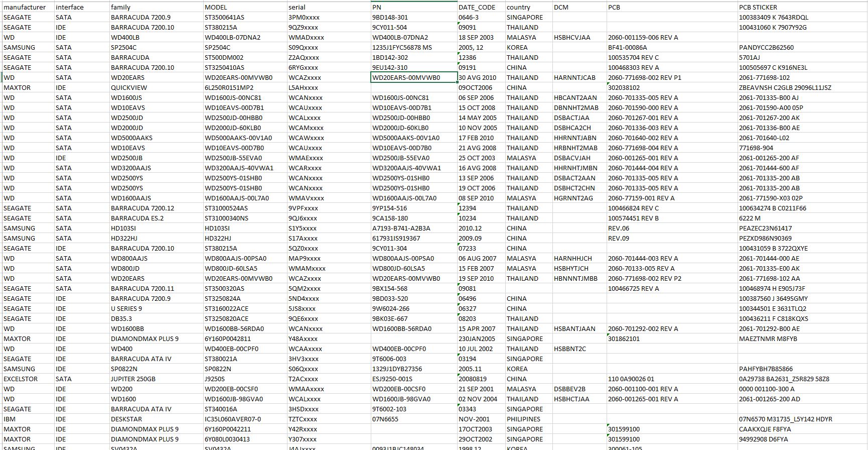Click the "JUPITER 250GB" family cell
Screen dimensions: 868x450
(157, 379)
